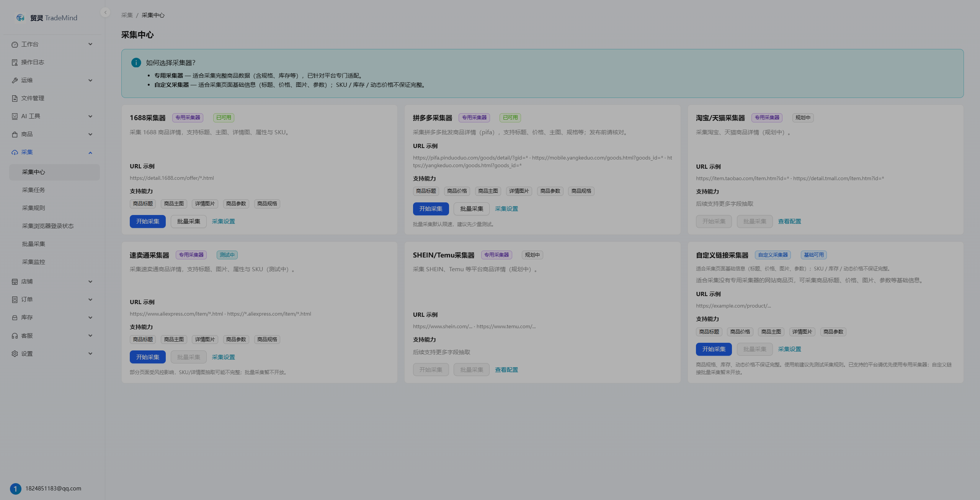Expand the 店铺 menu chevron
The height and width of the screenshot is (500, 980).
pos(90,282)
